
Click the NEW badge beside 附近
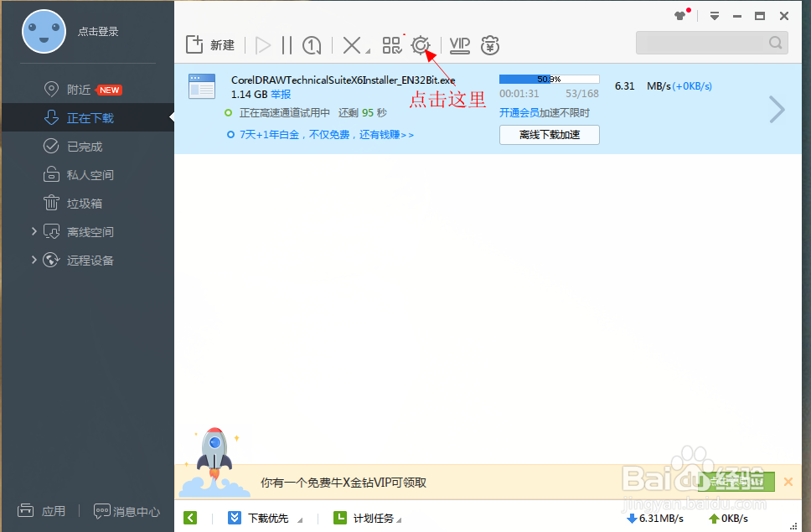tap(109, 90)
